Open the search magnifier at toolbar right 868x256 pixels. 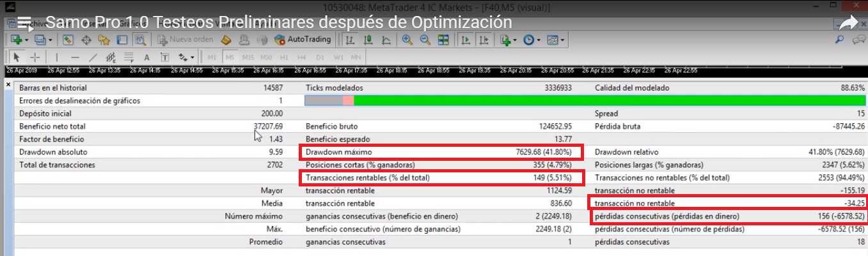click(x=840, y=39)
